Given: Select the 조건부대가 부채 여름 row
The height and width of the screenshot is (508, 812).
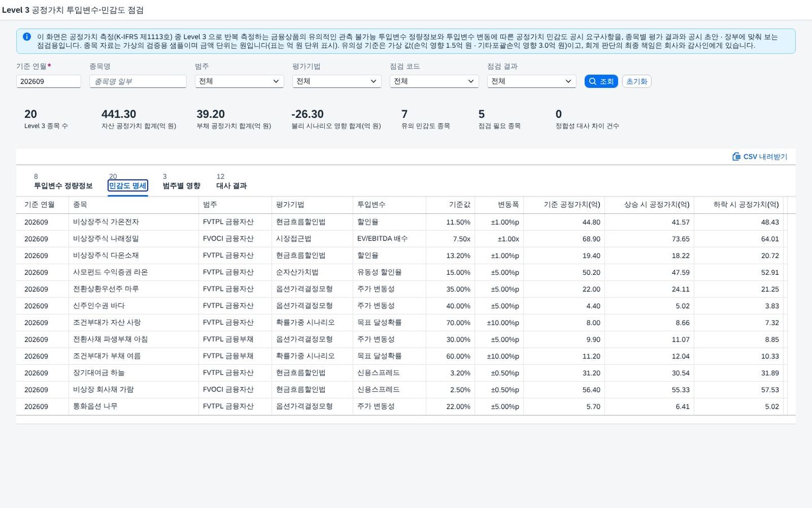Looking at the screenshot, I should click(401, 356).
